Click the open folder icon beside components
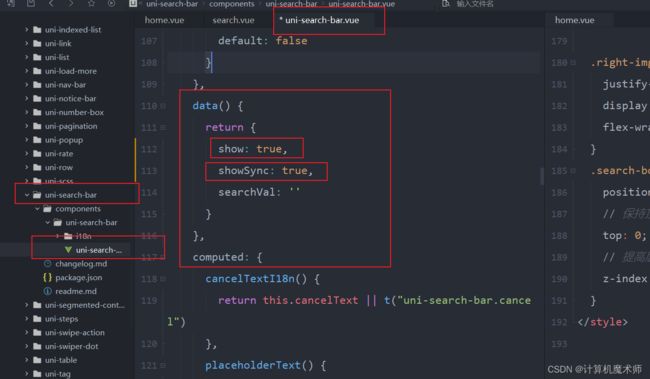 pyautogui.click(x=47, y=209)
